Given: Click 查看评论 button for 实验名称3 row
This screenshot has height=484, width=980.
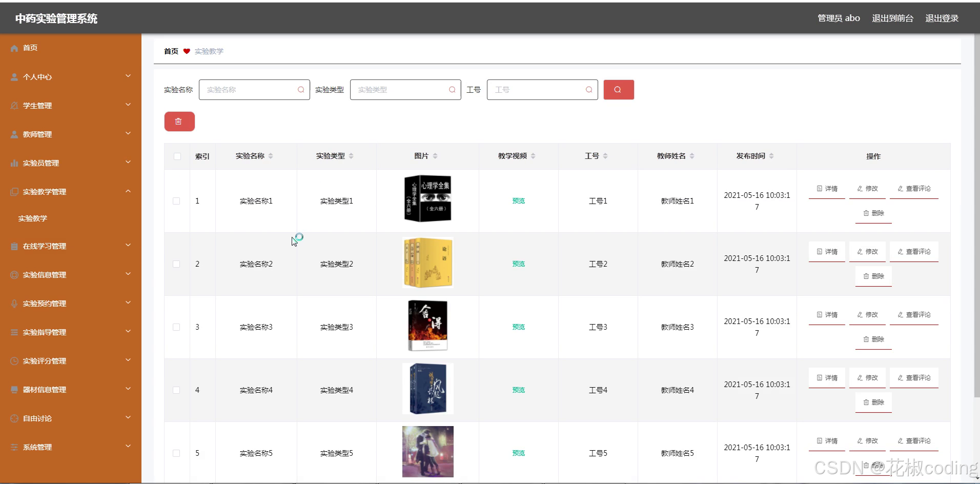Looking at the screenshot, I should pyautogui.click(x=914, y=315).
